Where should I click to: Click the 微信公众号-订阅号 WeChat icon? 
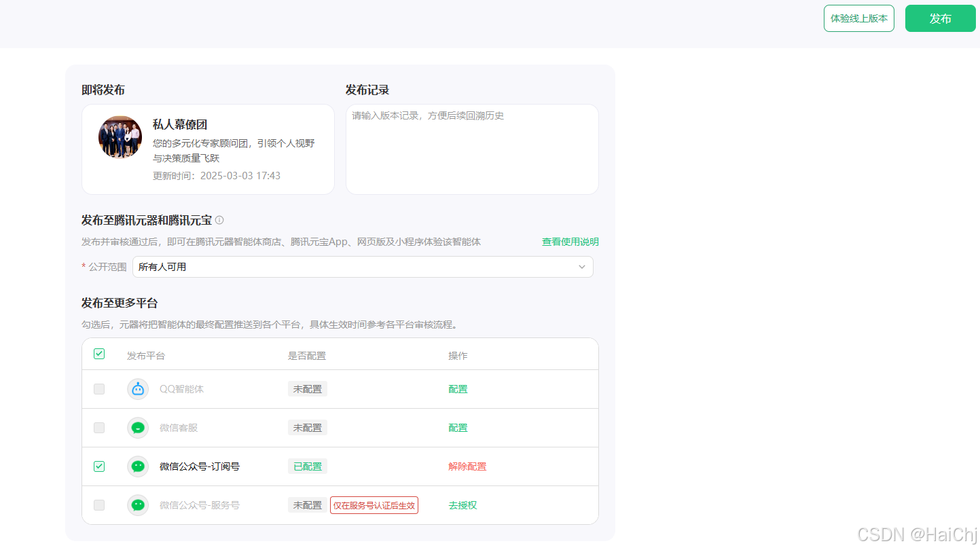coord(138,466)
